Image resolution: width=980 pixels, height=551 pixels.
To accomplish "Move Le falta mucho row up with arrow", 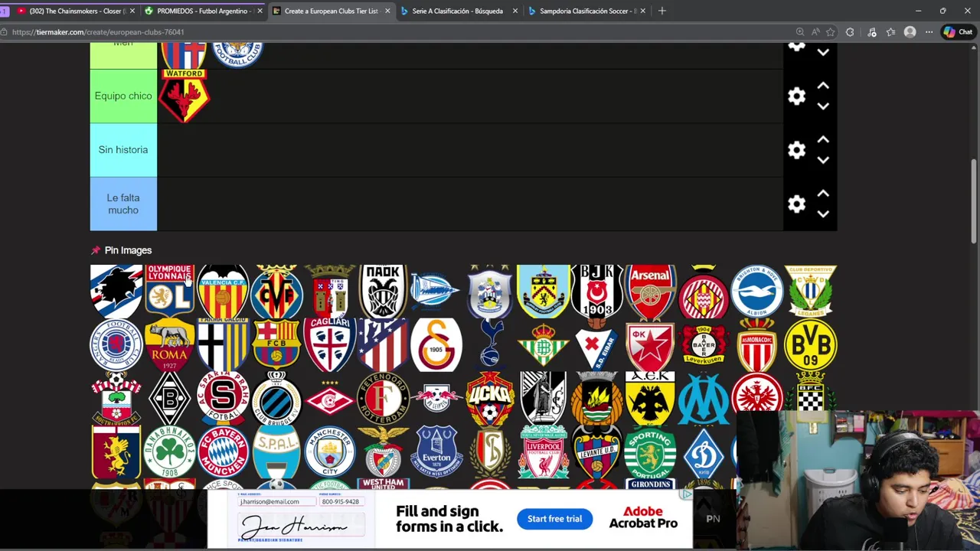I will click(823, 194).
